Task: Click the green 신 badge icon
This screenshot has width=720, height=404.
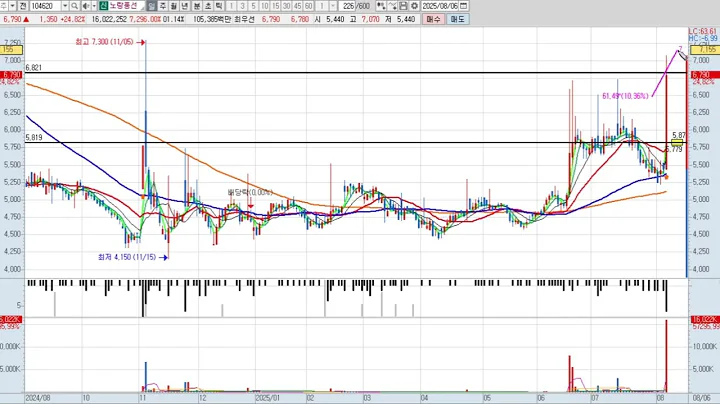Action: (103, 6)
